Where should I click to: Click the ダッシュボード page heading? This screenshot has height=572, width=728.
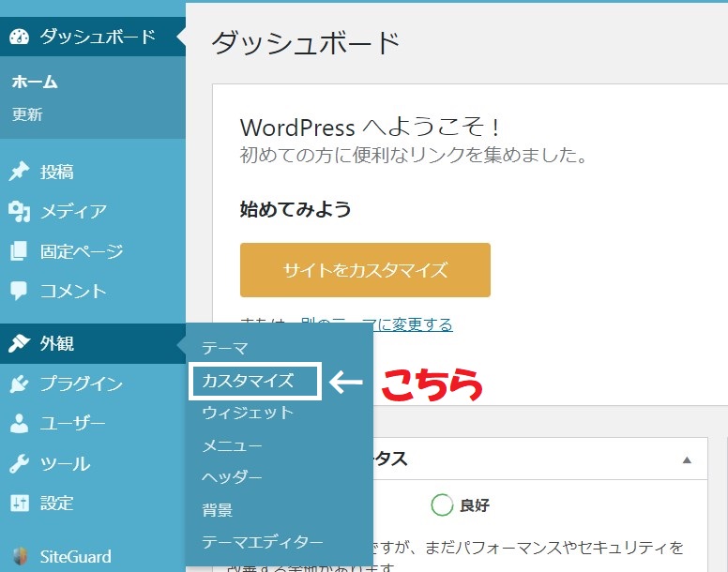click(x=306, y=43)
